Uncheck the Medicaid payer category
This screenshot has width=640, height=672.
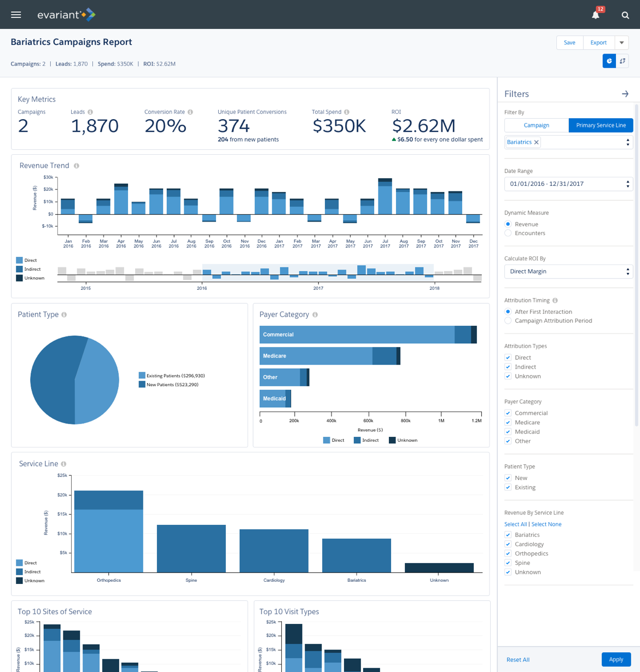pyautogui.click(x=508, y=432)
